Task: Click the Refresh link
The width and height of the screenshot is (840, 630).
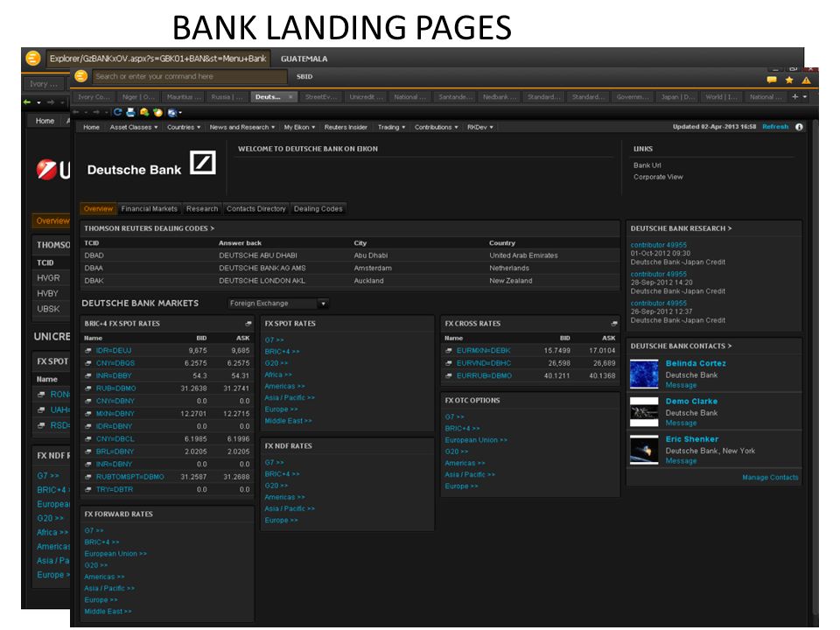Action: [775, 127]
